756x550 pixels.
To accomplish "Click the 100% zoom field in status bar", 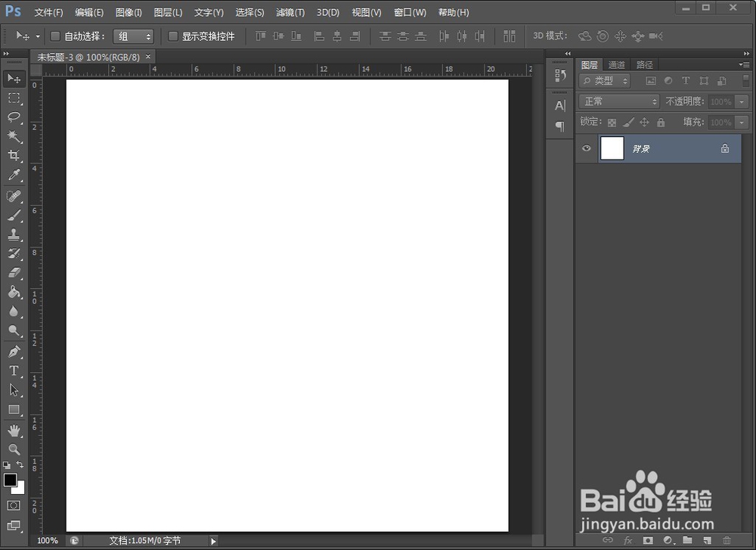I will (47, 541).
